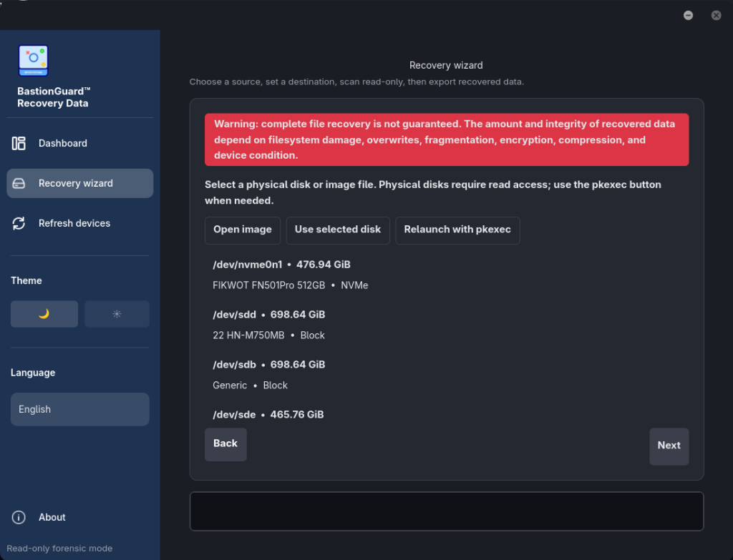Viewport: 733px width, 560px height.
Task: Open the Dashboard page
Action: (80, 143)
